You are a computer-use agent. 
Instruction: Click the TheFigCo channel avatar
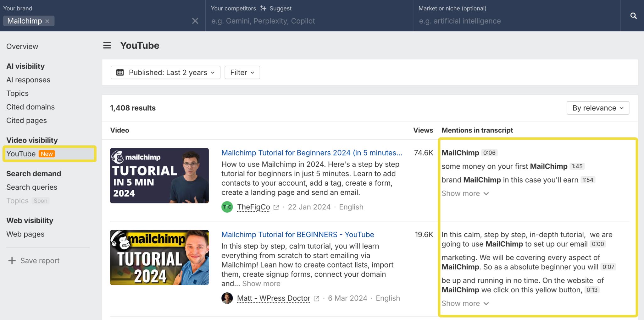coord(227,207)
